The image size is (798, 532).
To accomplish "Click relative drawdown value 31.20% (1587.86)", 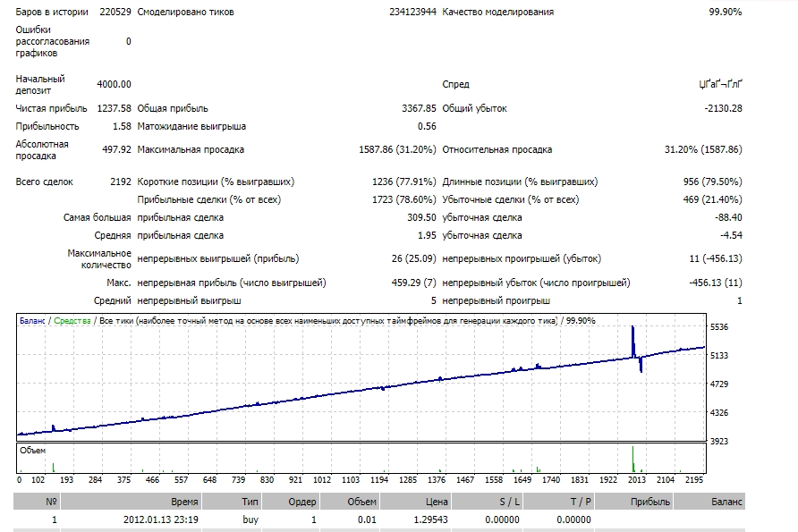I will tap(703, 149).
